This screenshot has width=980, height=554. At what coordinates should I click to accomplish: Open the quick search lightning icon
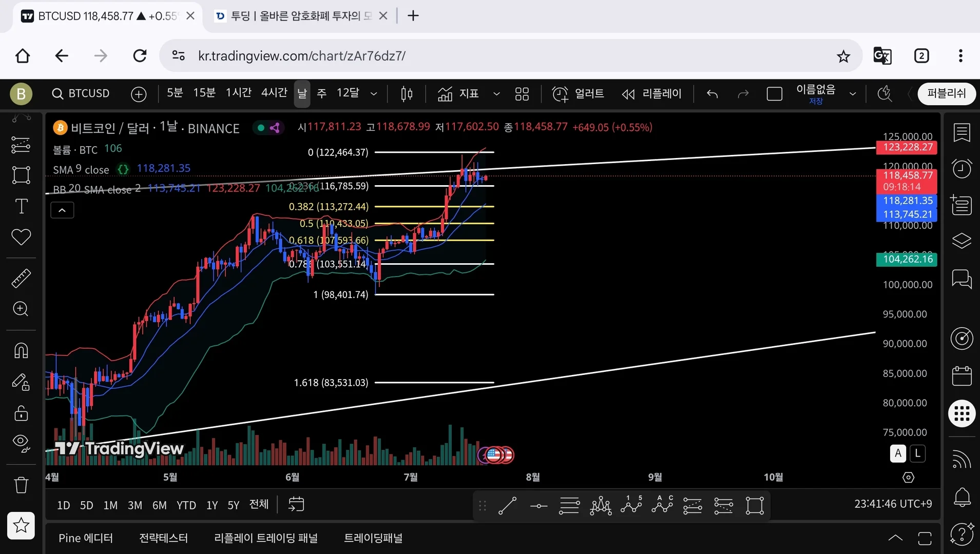click(x=885, y=94)
